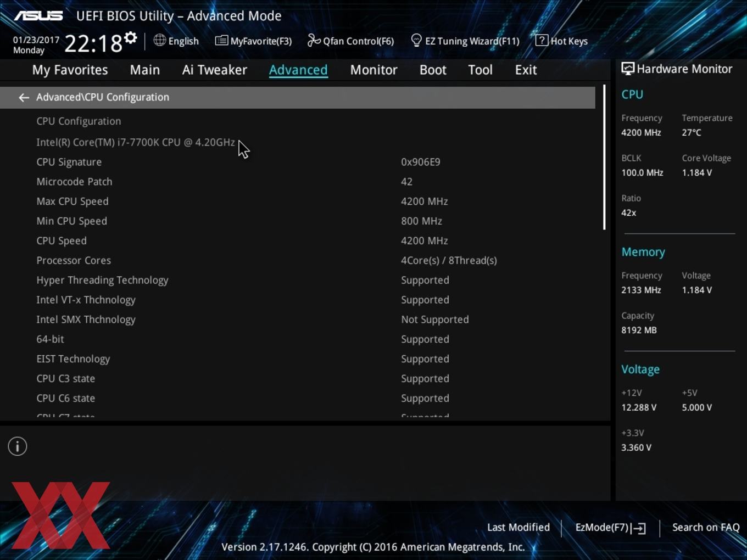Click the settings list vertical scrollbar
This screenshot has width=747, height=560.
pyautogui.click(x=604, y=157)
